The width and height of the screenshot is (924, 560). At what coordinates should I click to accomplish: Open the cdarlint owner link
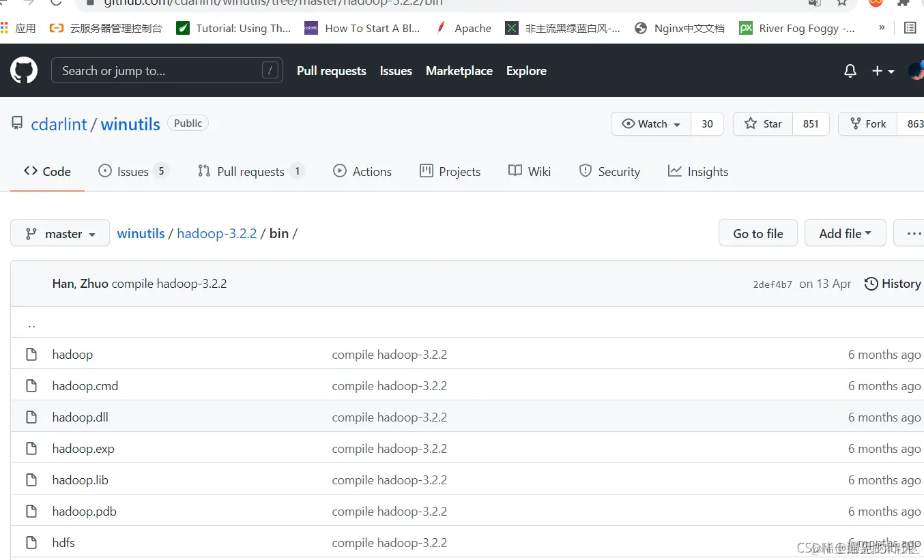tap(59, 124)
